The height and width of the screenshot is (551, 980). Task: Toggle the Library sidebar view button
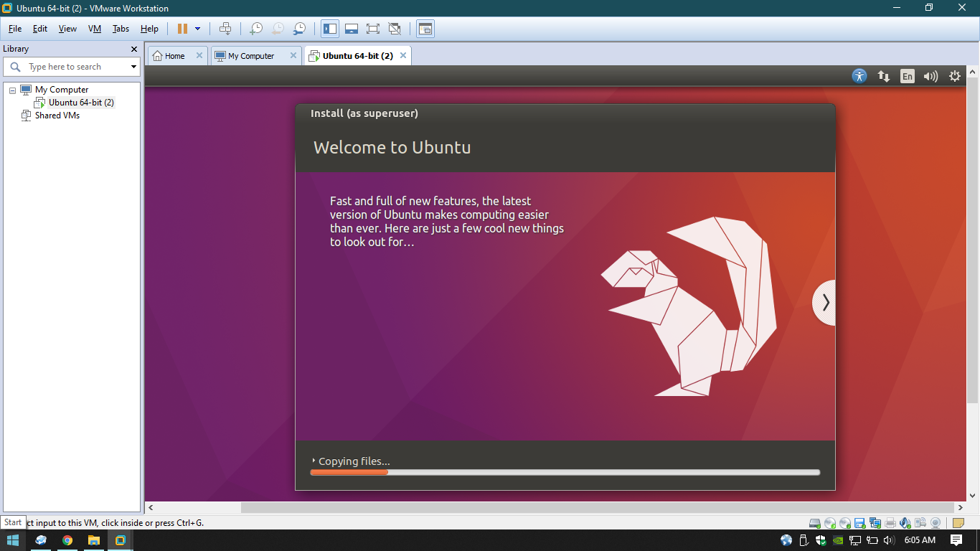(330, 29)
